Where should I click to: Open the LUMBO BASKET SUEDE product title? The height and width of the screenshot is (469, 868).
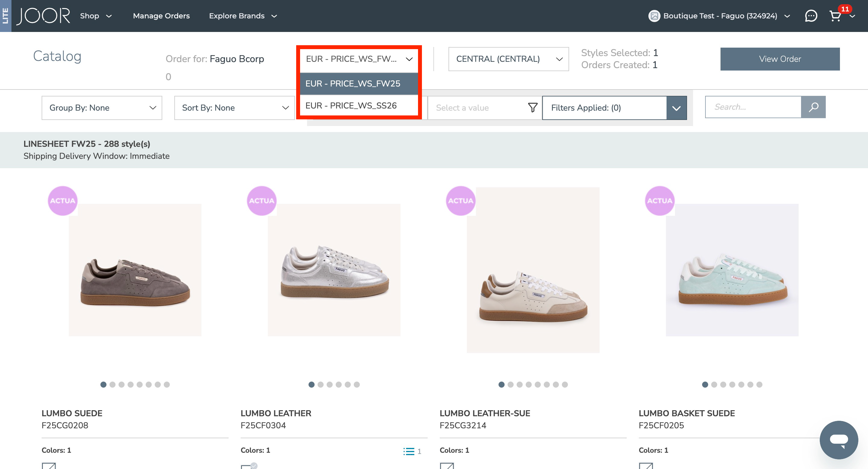[x=686, y=413]
